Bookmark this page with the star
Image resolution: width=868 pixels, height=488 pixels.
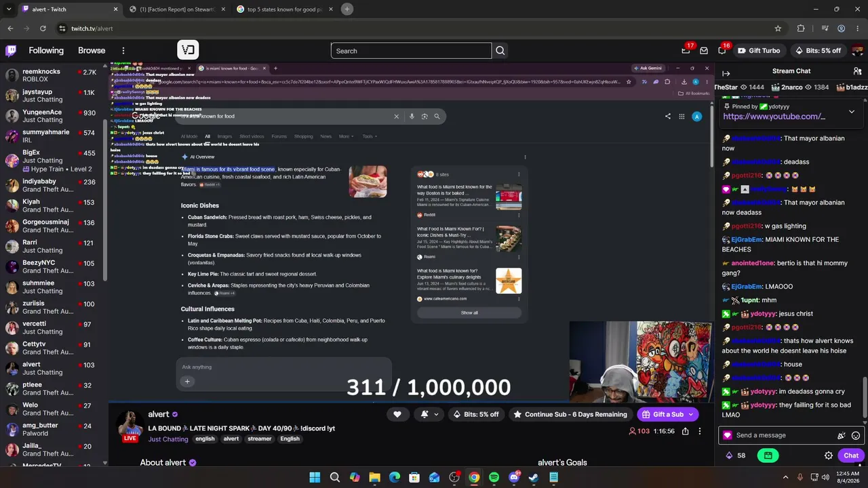(x=778, y=28)
